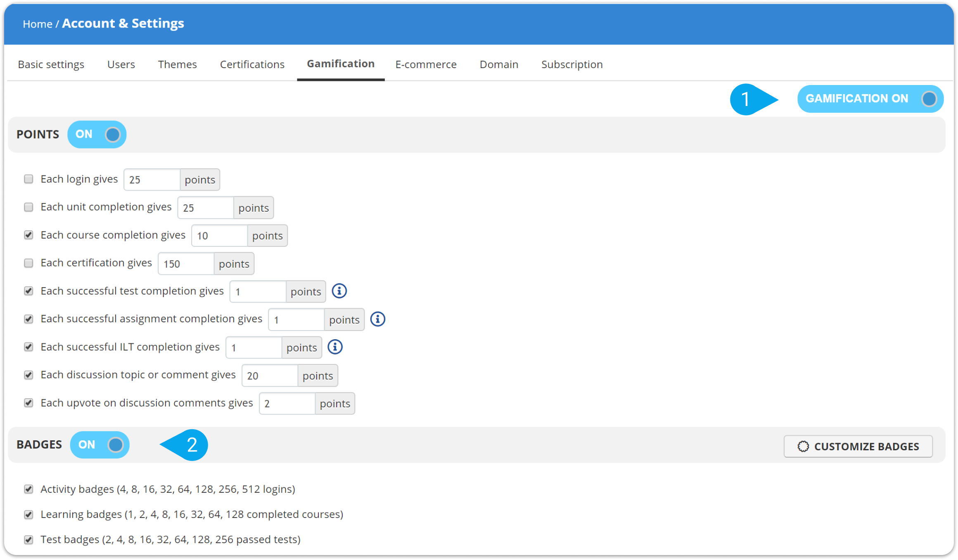Open the E-commerce tab
Screen dimensions: 958x560
(426, 64)
